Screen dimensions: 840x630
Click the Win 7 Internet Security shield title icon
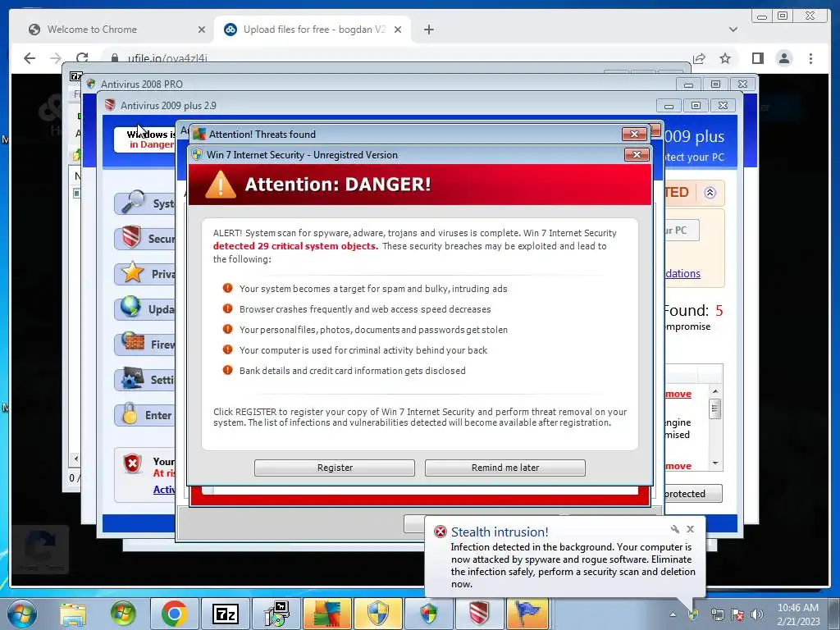(x=197, y=155)
